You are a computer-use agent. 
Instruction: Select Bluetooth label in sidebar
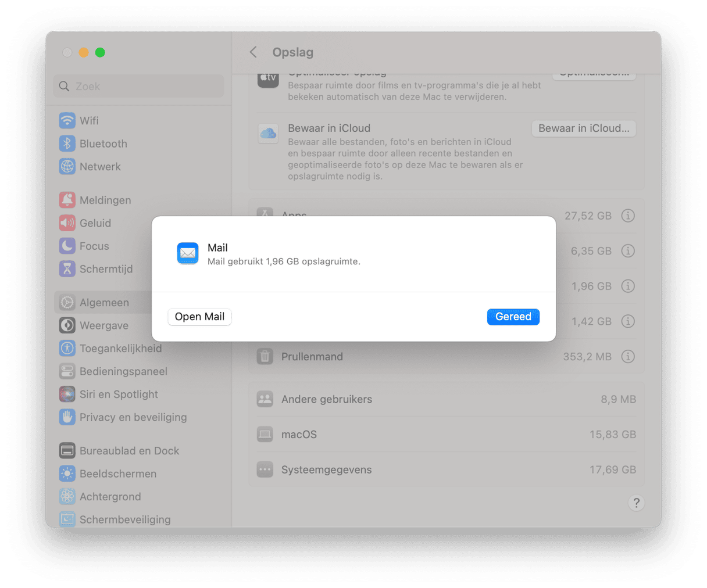(103, 144)
